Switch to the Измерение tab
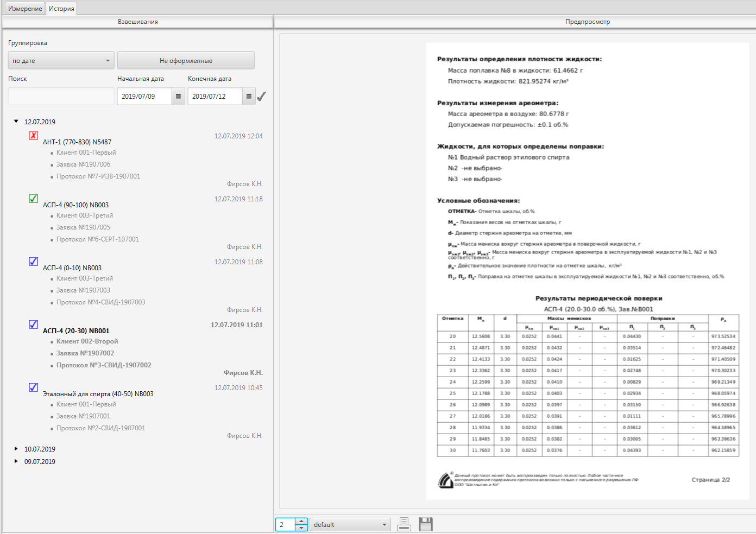This screenshot has width=756, height=534. pos(25,9)
